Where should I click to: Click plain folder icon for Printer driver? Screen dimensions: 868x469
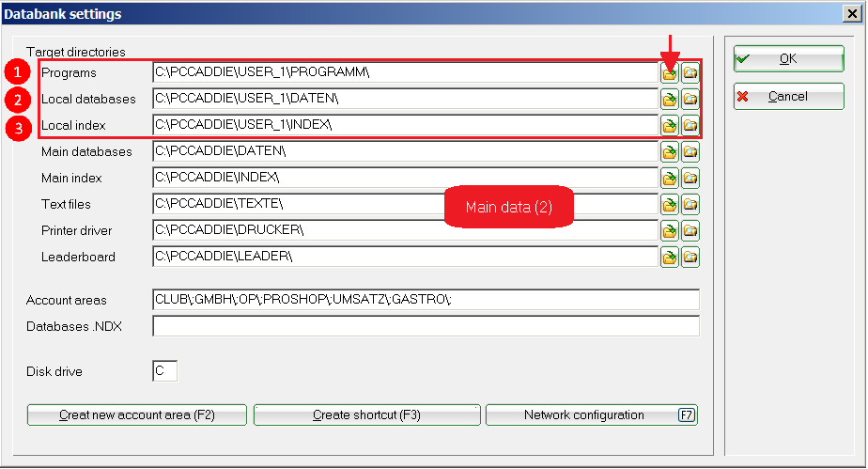click(690, 230)
